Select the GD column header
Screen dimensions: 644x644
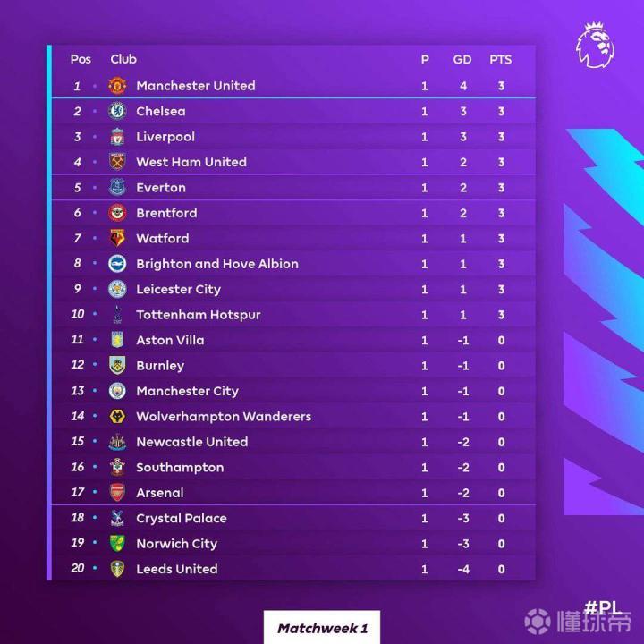(x=462, y=60)
